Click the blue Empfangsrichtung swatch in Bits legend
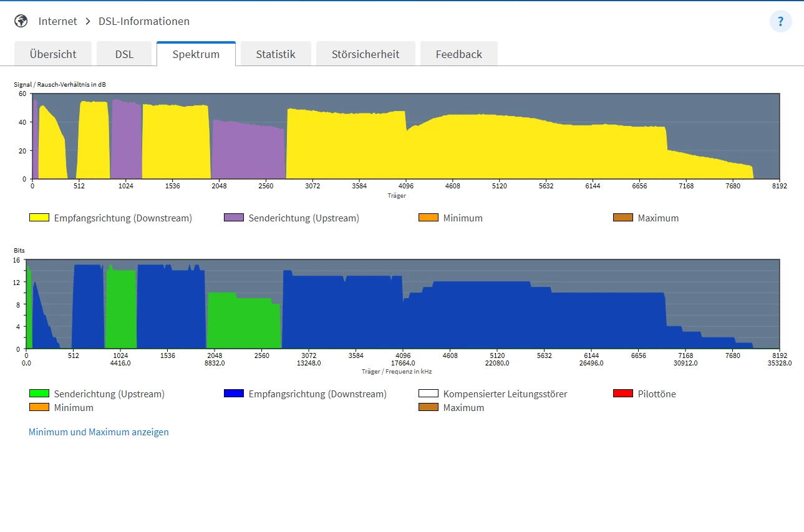Image resolution: width=804 pixels, height=532 pixels. 233,394
